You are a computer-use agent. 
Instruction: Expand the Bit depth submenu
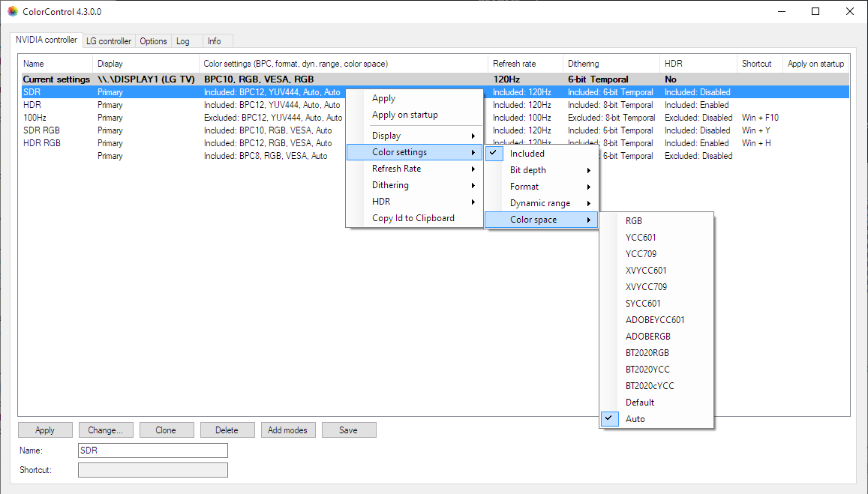pos(528,170)
